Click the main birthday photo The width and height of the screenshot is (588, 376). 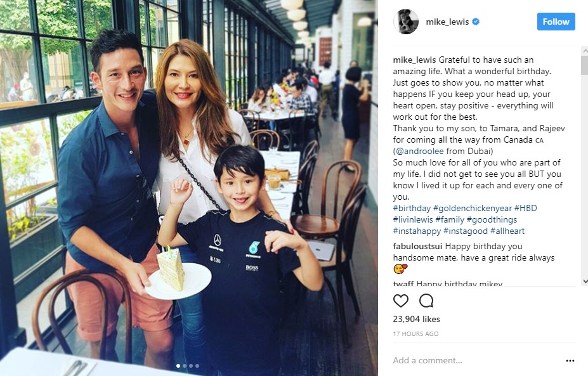click(x=189, y=188)
